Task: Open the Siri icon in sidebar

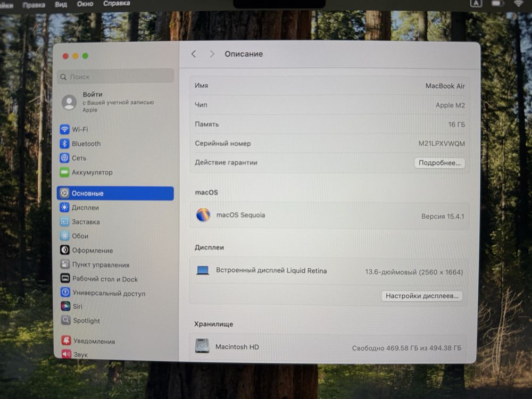Action: click(65, 306)
